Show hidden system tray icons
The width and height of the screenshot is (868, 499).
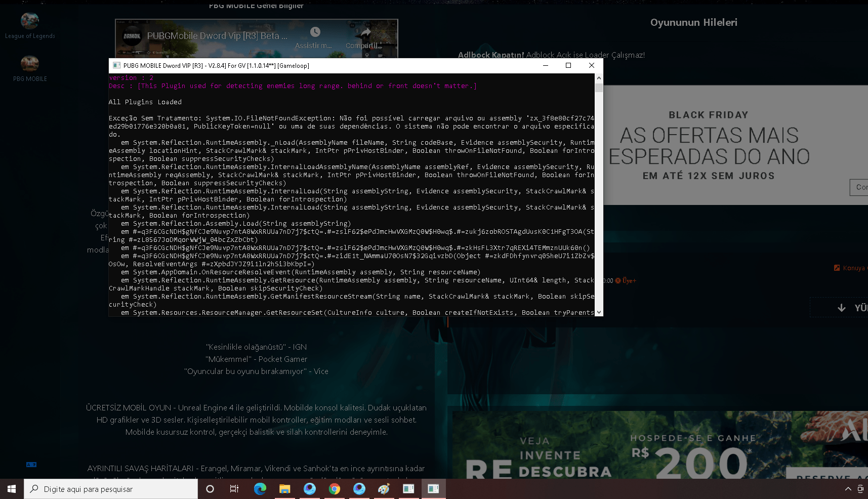848,489
